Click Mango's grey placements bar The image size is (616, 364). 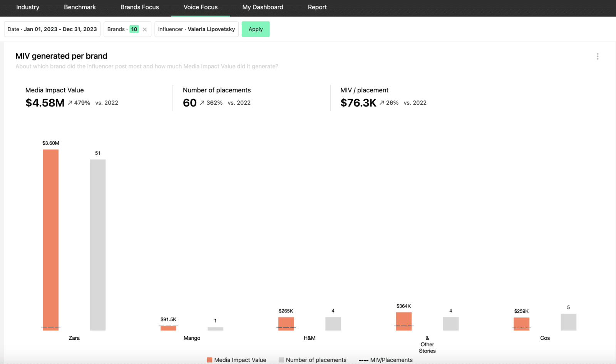click(x=215, y=329)
